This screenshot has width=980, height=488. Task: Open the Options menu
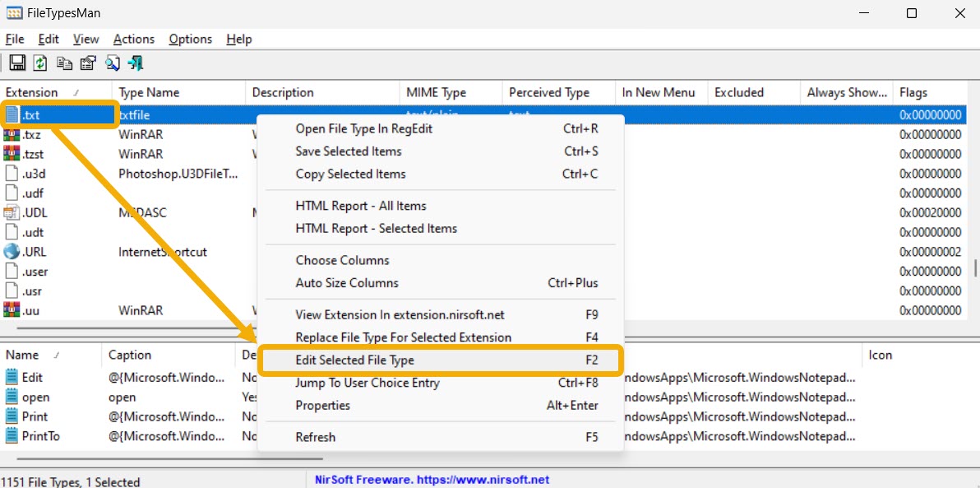(x=190, y=39)
